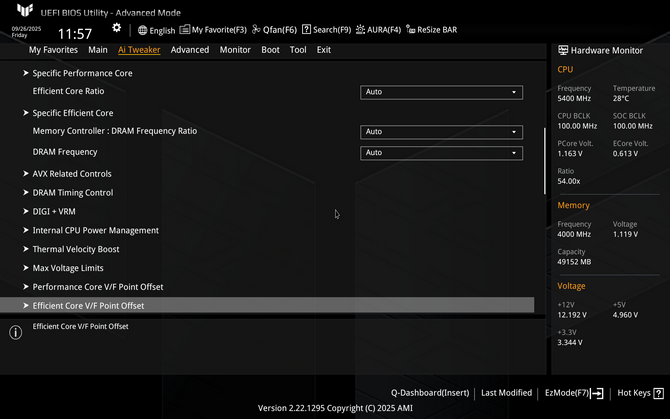
Task: Click the Search question mark icon
Action: tap(306, 29)
